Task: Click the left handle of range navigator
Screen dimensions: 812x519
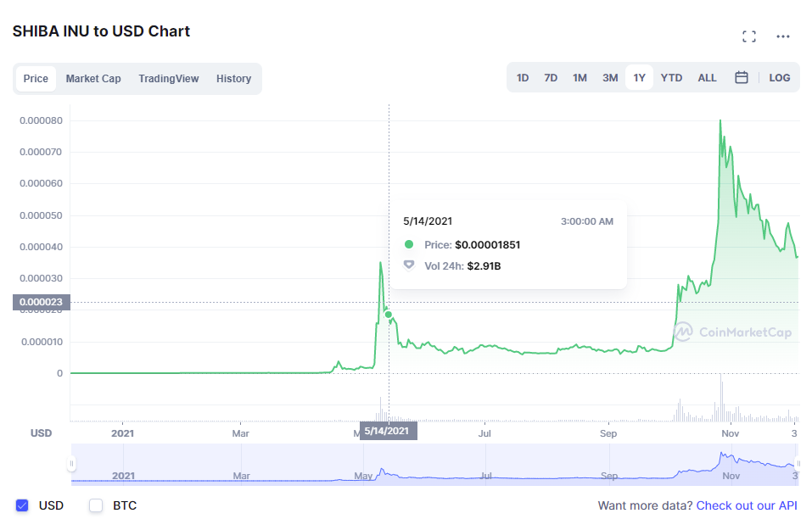Action: pos(71,463)
